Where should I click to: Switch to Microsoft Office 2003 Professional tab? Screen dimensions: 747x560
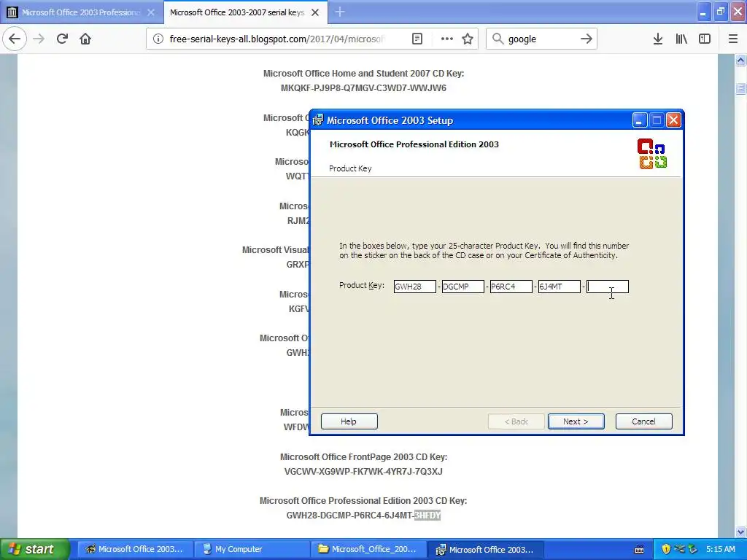[81, 12]
